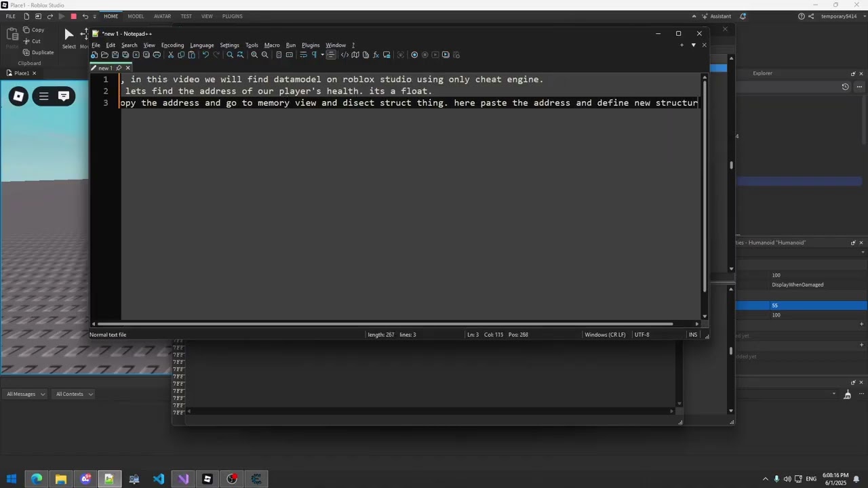Image resolution: width=868 pixels, height=488 pixels.
Task: Open the document map icon
Action: click(355, 55)
